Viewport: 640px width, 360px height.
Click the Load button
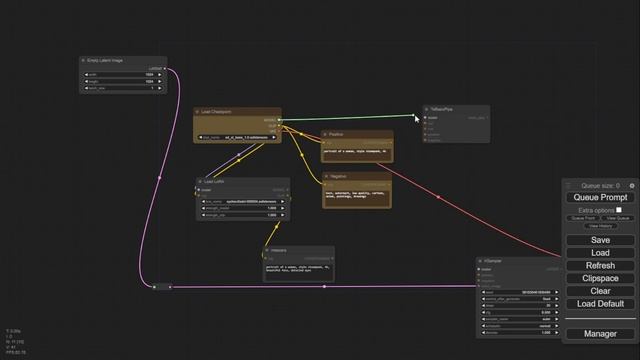coord(600,253)
